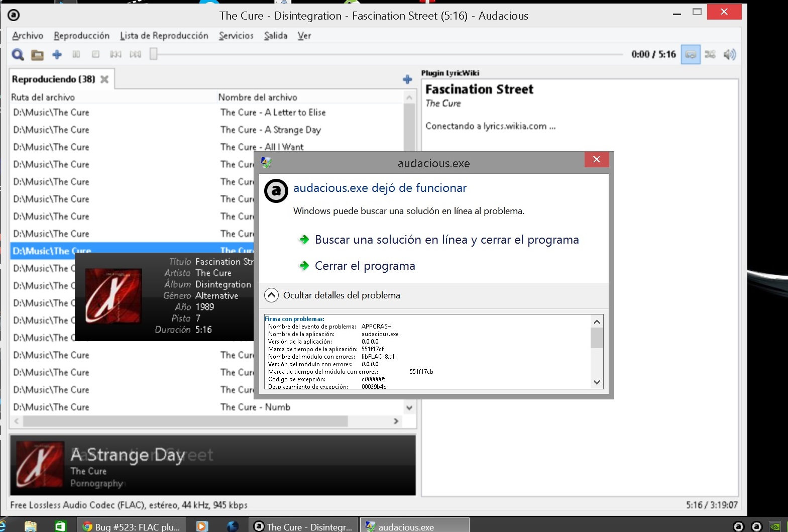Viewport: 788px width, 532px height.
Task: Open the NVIDIA tray icon
Action: tap(775, 526)
